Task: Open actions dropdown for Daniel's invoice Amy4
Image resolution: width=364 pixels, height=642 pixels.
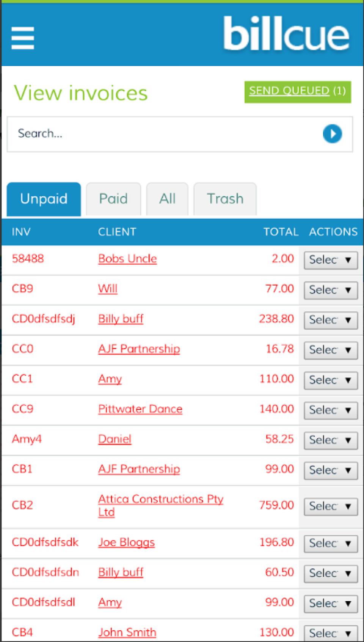Action: [331, 440]
